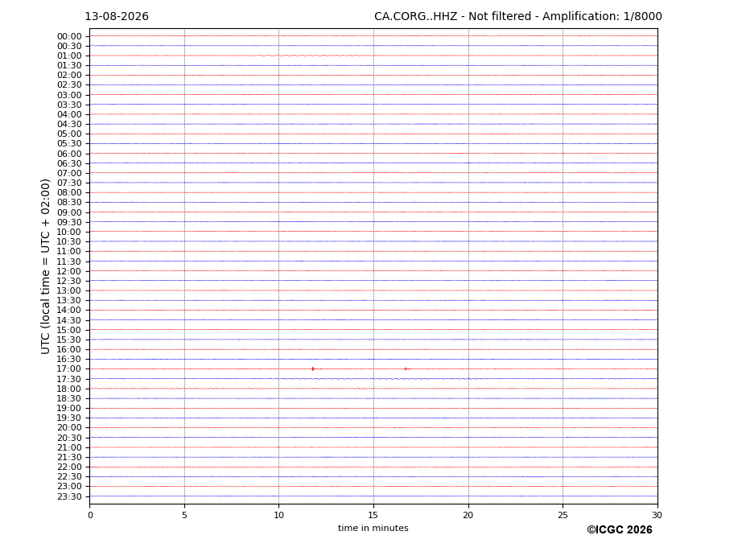Click the x-axis tick label 20
Screen dimensions: 746x560
[468, 515]
